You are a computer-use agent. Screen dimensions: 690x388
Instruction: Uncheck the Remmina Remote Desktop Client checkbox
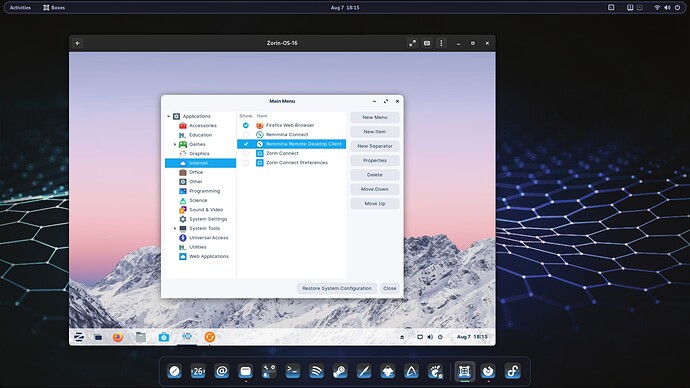246,144
